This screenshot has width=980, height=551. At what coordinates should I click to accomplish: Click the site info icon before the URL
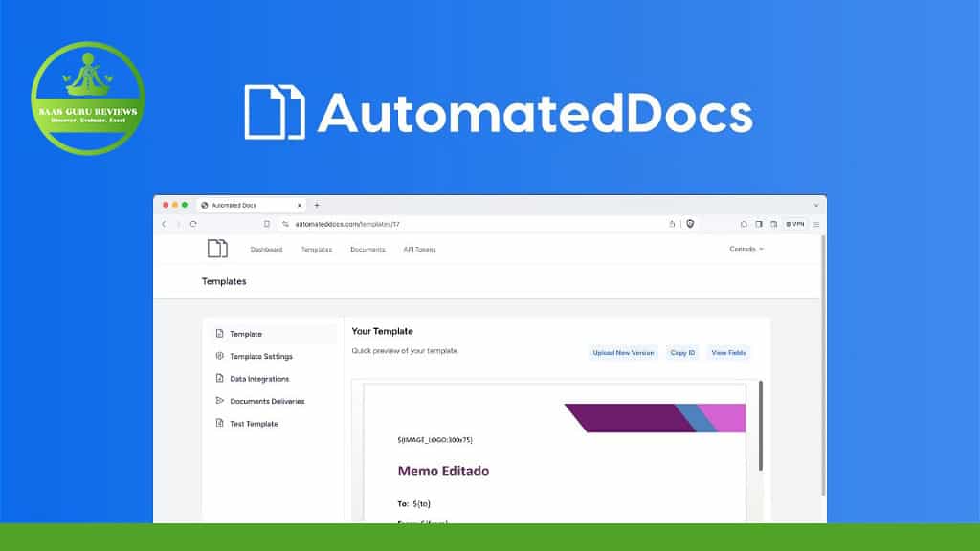point(285,224)
